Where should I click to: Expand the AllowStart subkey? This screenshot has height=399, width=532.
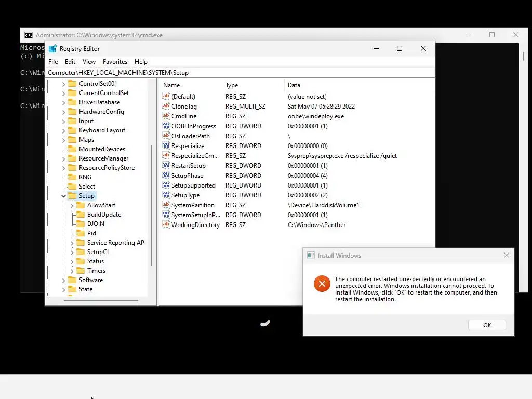pyautogui.click(x=72, y=205)
